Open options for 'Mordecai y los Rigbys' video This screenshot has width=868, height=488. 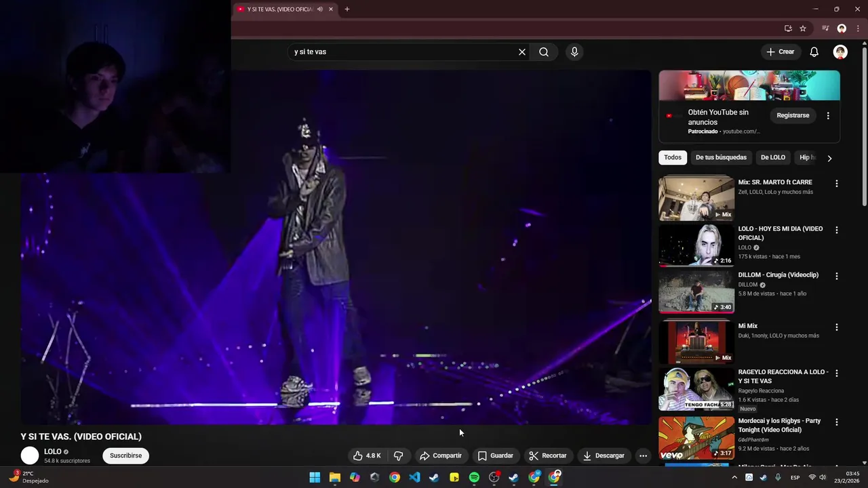click(x=836, y=422)
